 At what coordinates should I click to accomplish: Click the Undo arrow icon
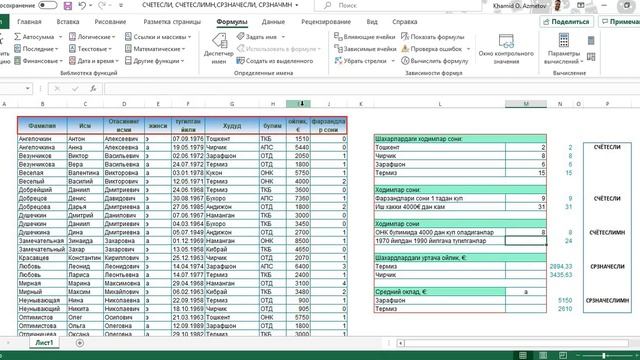pos(82,5)
